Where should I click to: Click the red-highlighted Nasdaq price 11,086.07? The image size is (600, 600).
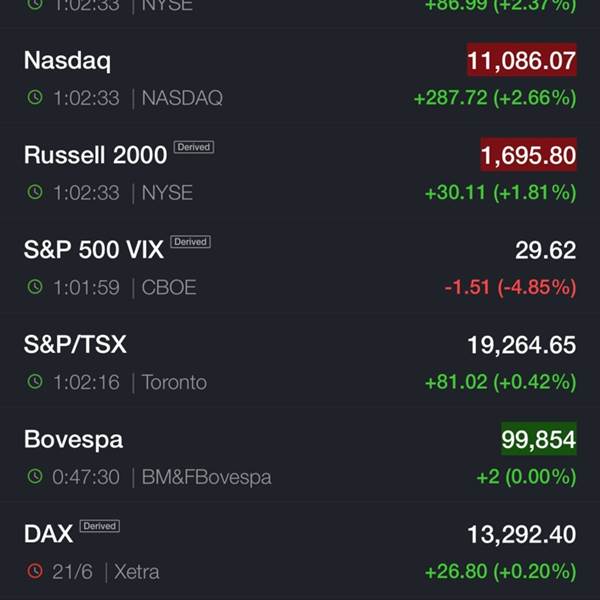click(522, 60)
